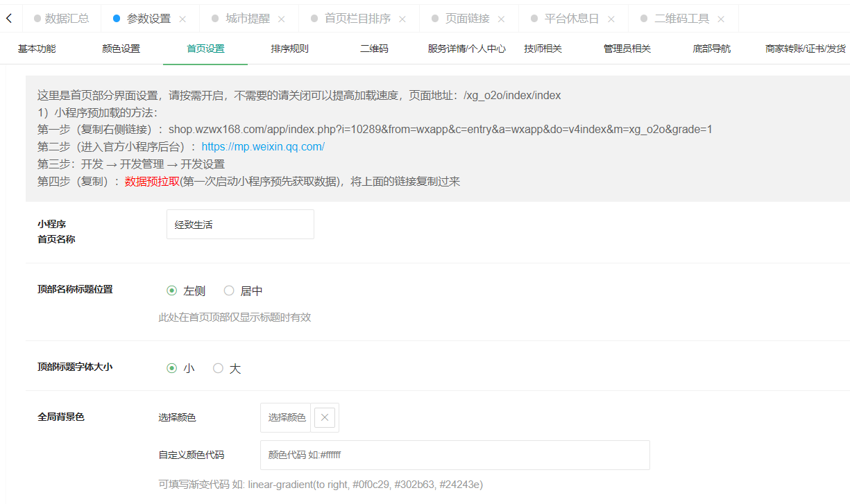Click the custom color code input field
850x504 pixels.
pos(454,455)
